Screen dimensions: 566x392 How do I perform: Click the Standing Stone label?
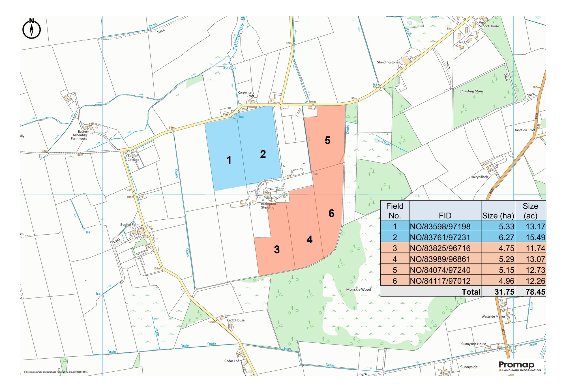click(471, 91)
